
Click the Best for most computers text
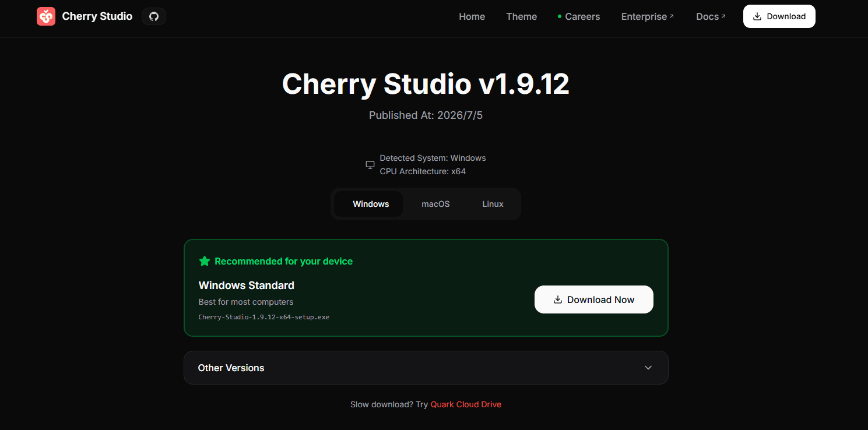[246, 302]
